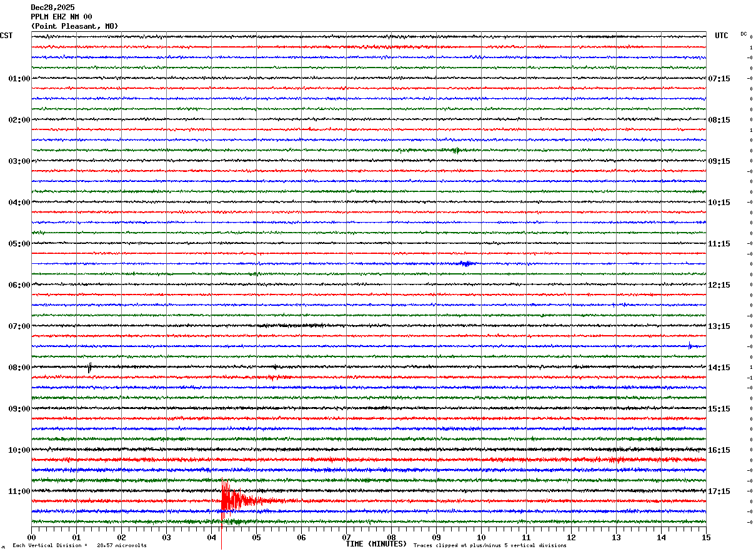Screen dimensions: 756x554
Task: Click the TIME (MINUTES) axis label
Action: 376,544
